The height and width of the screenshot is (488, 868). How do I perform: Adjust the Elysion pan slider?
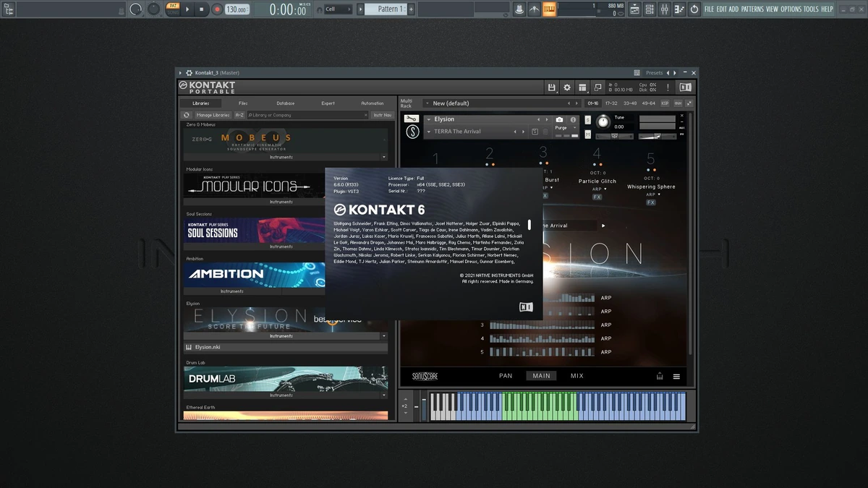click(614, 137)
